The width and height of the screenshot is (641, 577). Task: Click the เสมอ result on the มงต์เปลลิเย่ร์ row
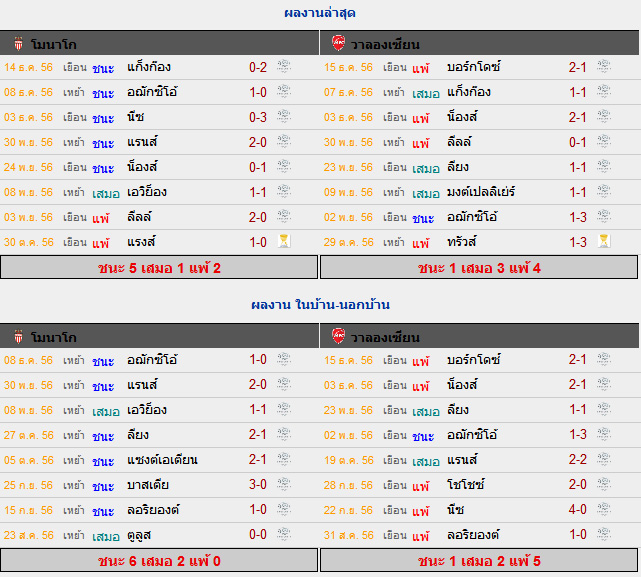(x=426, y=193)
